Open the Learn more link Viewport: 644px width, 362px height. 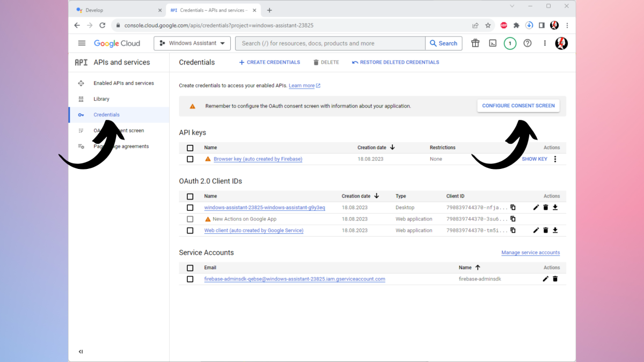point(304,86)
